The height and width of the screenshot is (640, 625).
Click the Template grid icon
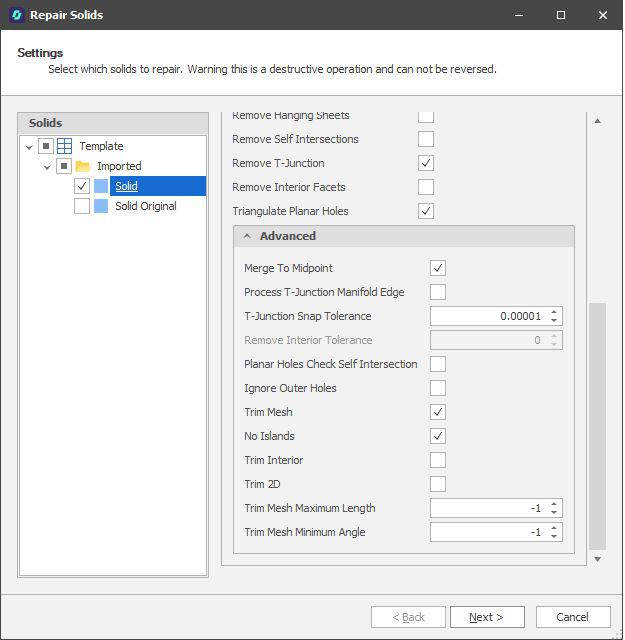click(x=65, y=146)
